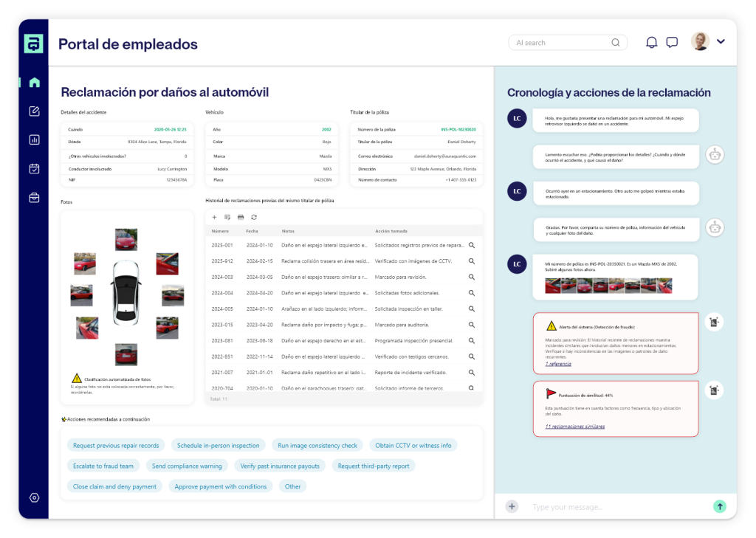Click the plus icon above claims table

214,217
